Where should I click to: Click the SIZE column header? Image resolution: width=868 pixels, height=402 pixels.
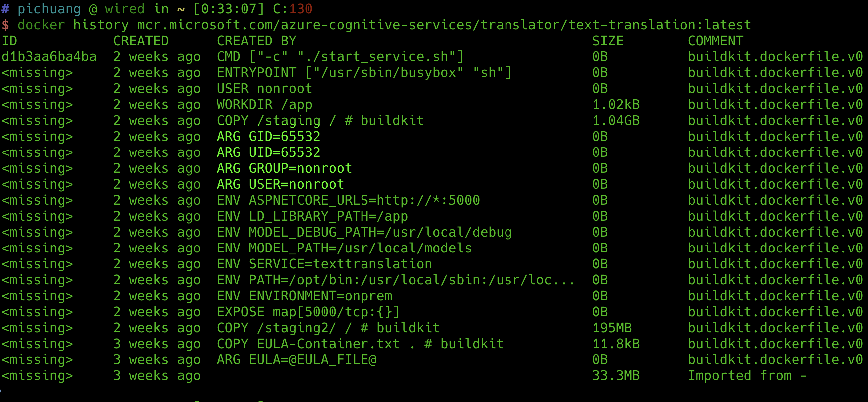pos(608,41)
